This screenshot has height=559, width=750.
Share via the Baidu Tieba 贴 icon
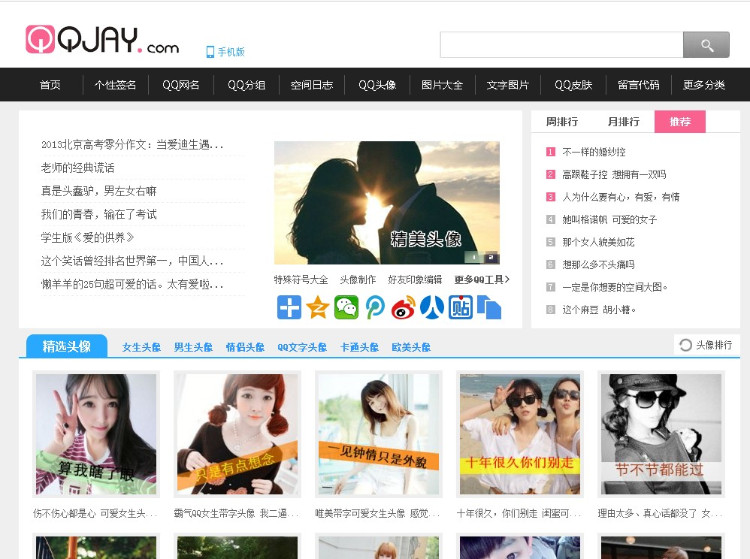pos(461,307)
